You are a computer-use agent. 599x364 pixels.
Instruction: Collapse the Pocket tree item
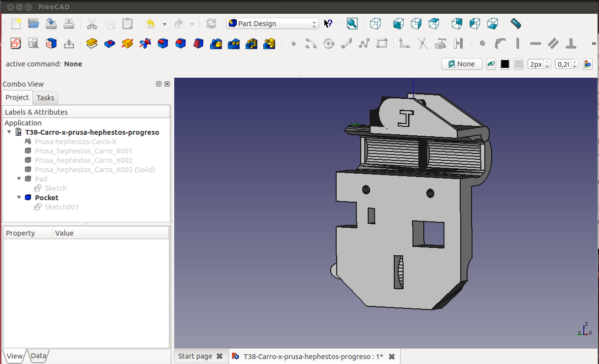click(19, 198)
